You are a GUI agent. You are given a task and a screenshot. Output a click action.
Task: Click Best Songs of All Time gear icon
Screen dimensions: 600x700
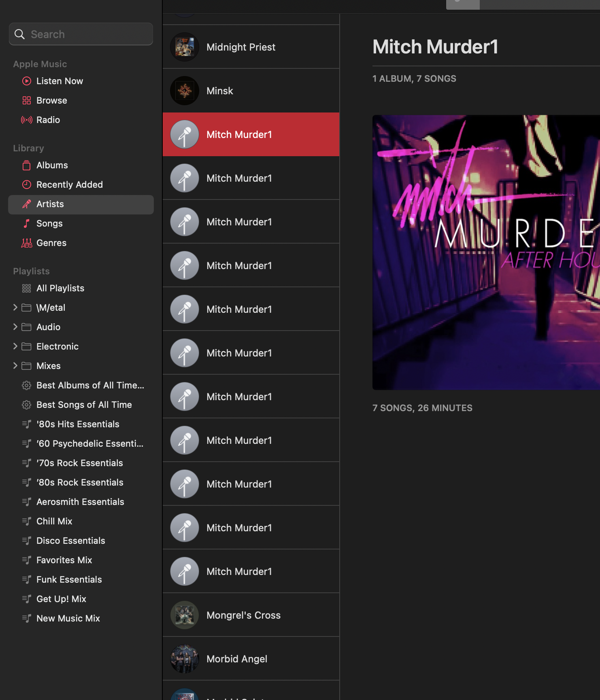[x=27, y=405]
